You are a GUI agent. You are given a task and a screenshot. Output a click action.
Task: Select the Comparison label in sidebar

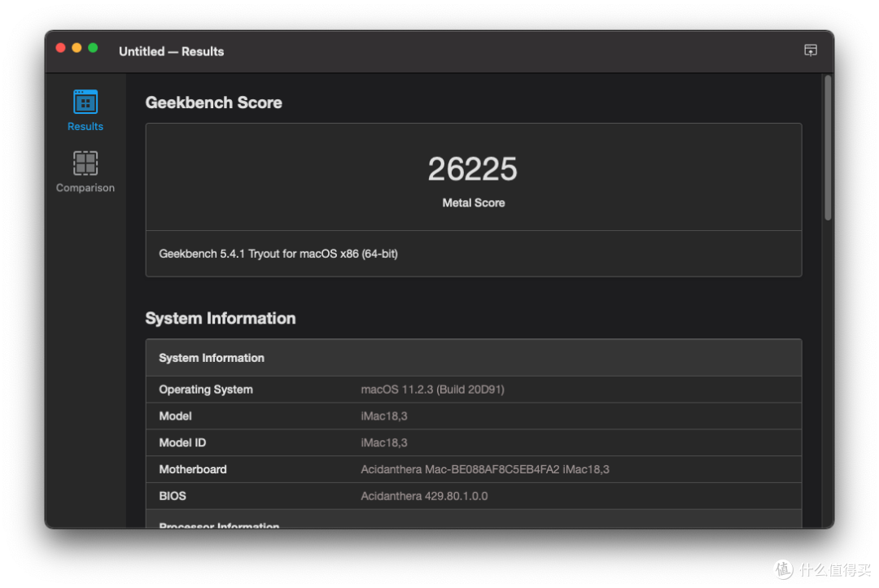coord(85,188)
